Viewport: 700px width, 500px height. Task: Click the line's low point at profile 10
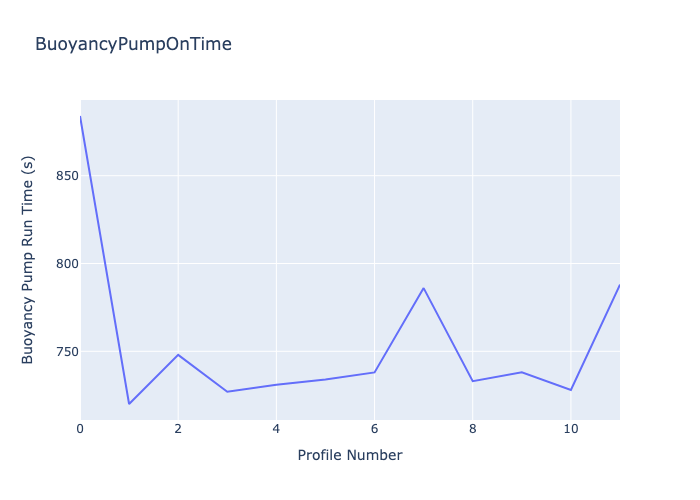[570, 390]
